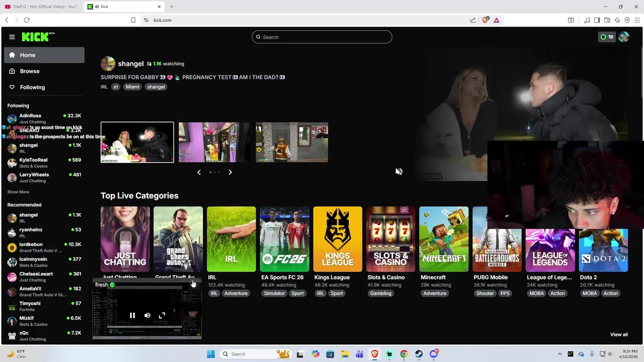This screenshot has height=362, width=644.
Task: Open Steam from the taskbar
Action: point(419,354)
